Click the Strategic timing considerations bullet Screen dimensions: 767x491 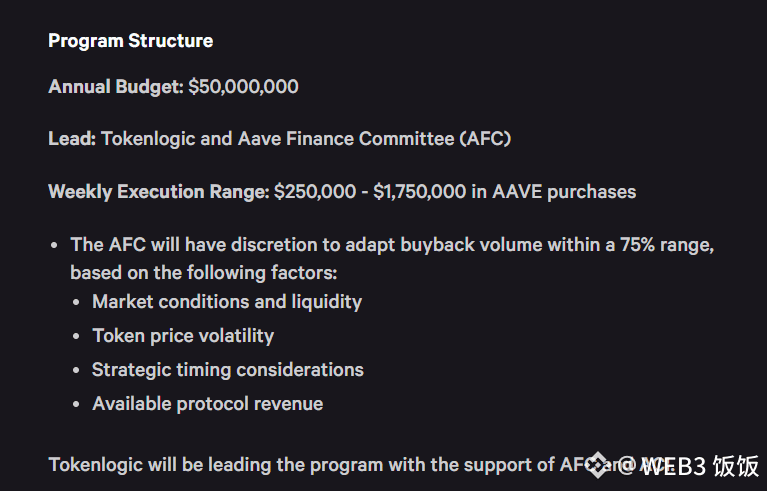(228, 370)
